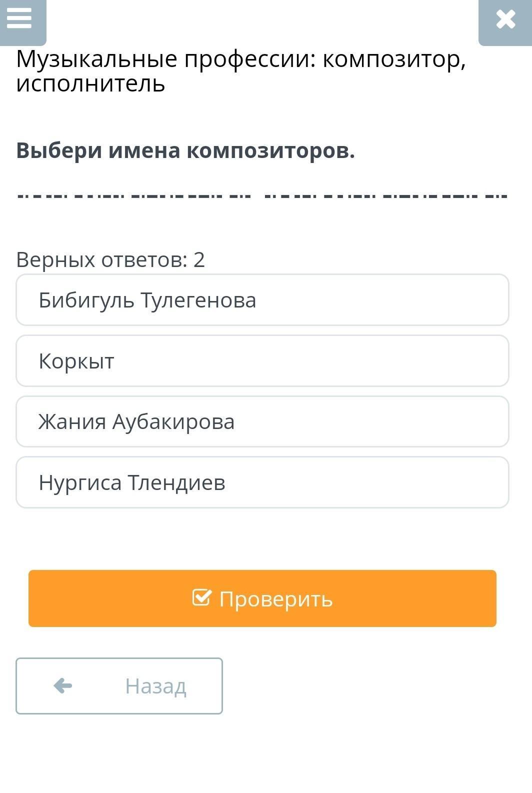The height and width of the screenshot is (793, 532).
Task: Click the word Тулегенова in the first option
Action: click(198, 300)
